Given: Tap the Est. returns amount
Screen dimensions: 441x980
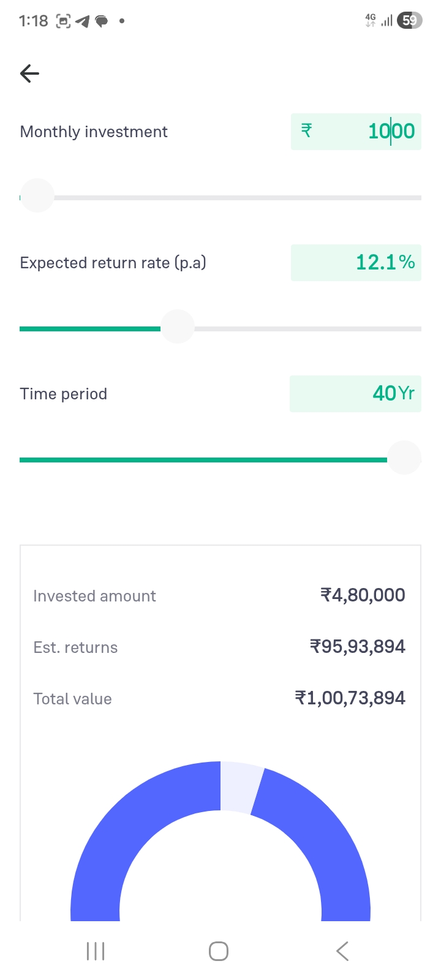Looking at the screenshot, I should [x=357, y=647].
